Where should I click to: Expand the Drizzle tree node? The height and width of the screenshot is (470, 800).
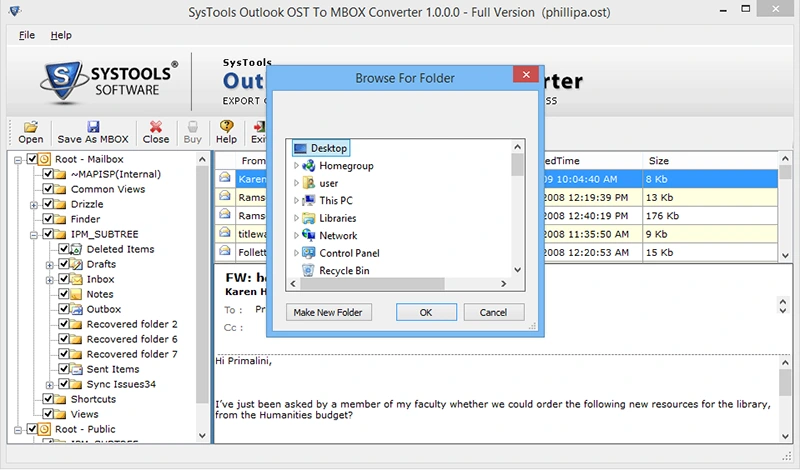click(x=34, y=205)
